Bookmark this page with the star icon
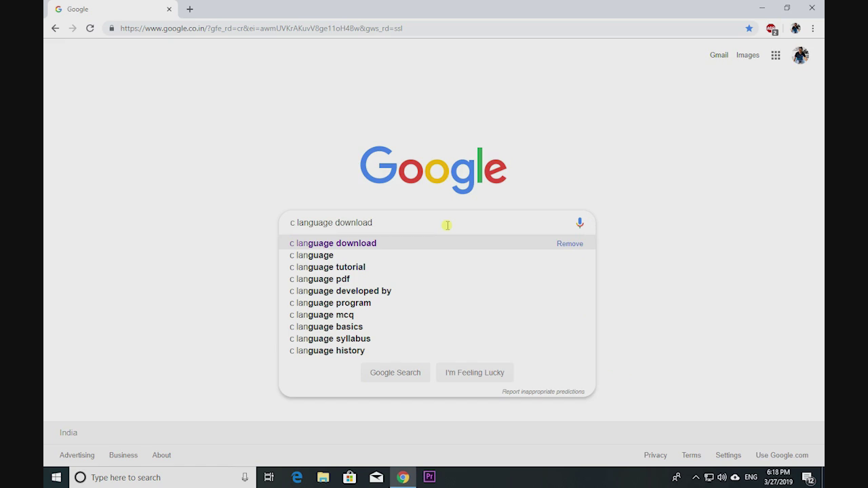Image resolution: width=868 pixels, height=488 pixels. tap(749, 28)
